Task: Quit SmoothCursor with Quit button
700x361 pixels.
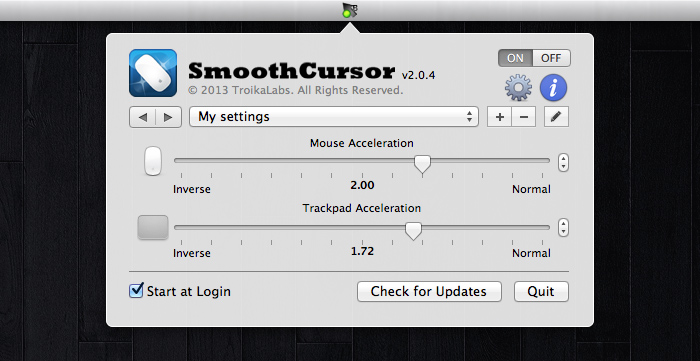Action: [541, 291]
